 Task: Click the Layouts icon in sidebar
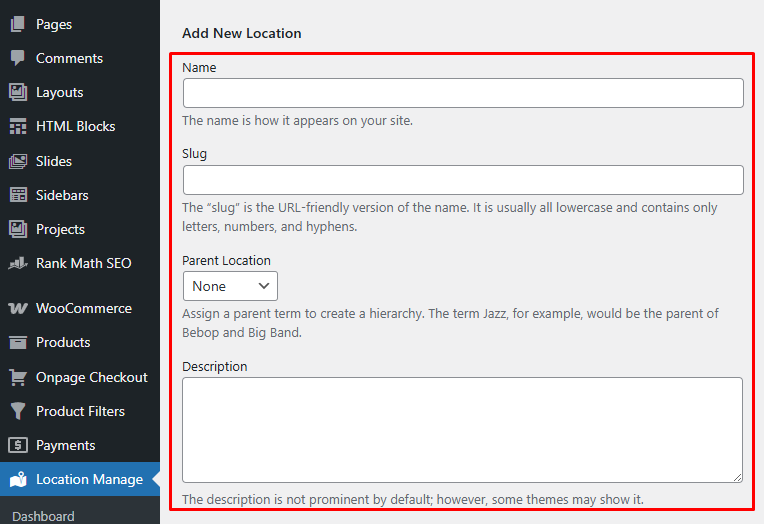tap(18, 92)
